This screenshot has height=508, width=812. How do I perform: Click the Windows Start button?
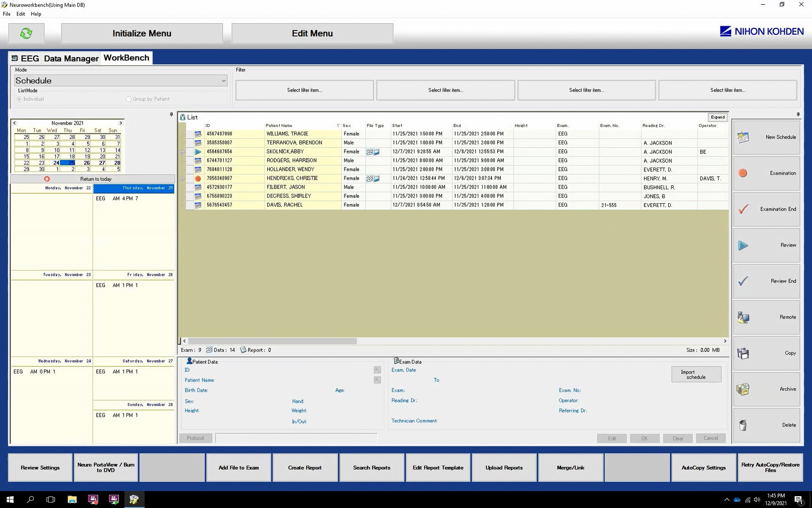[x=10, y=500]
